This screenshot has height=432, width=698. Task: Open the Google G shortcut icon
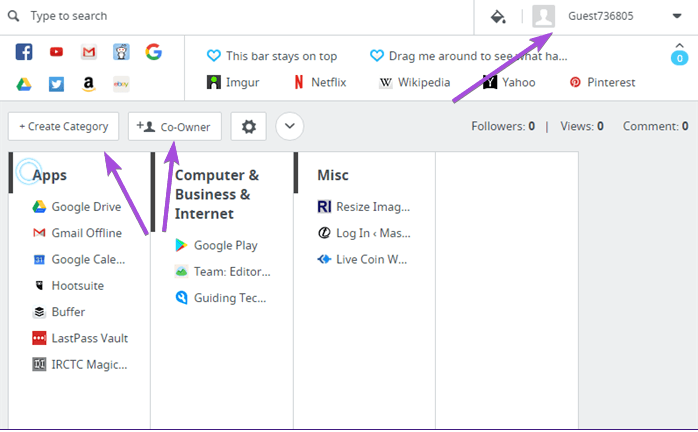pyautogui.click(x=154, y=52)
